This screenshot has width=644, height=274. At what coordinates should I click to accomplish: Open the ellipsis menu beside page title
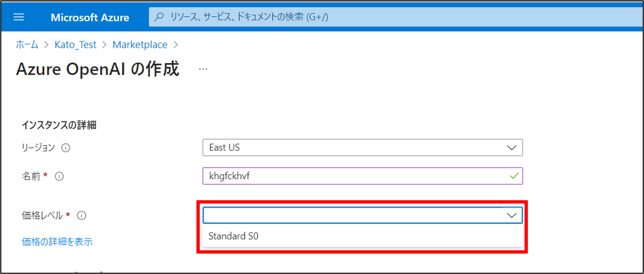point(203,69)
